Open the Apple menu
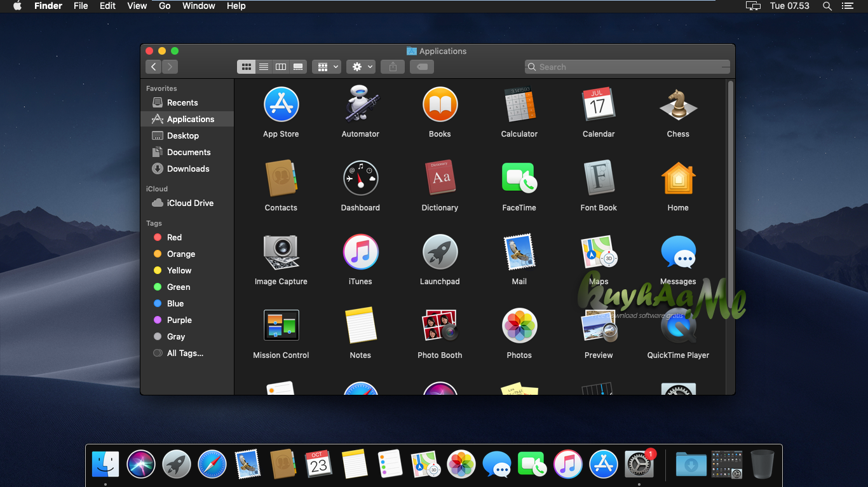 pyautogui.click(x=17, y=6)
